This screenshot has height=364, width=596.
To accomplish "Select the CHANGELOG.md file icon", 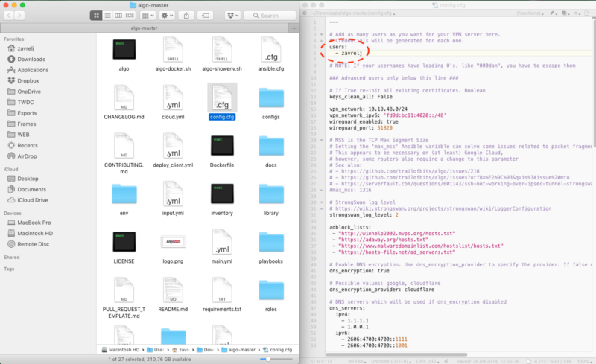I will click(124, 98).
